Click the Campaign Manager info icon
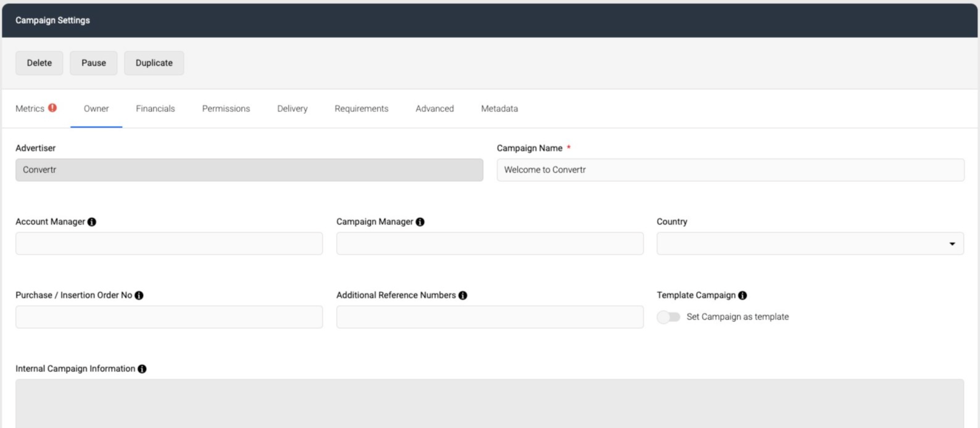This screenshot has width=980, height=428. click(420, 222)
